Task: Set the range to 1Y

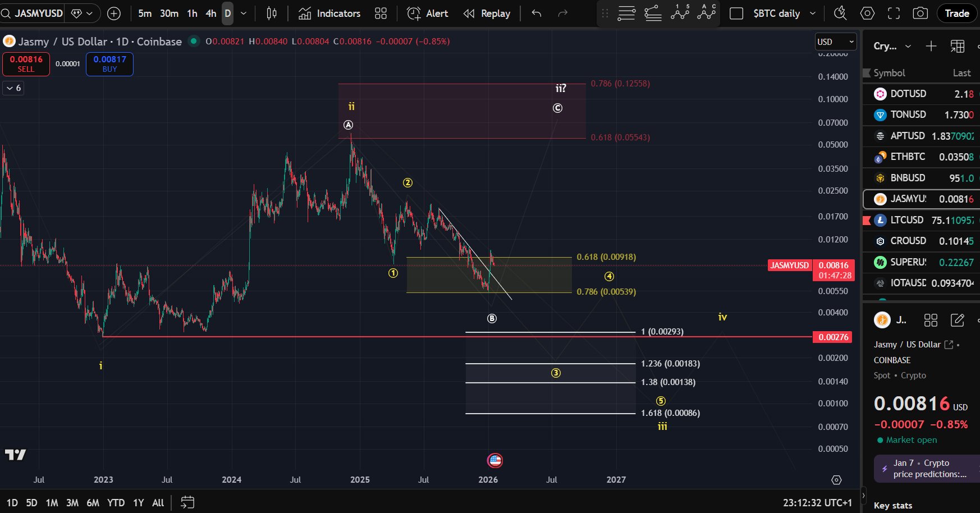Action: coord(138,503)
